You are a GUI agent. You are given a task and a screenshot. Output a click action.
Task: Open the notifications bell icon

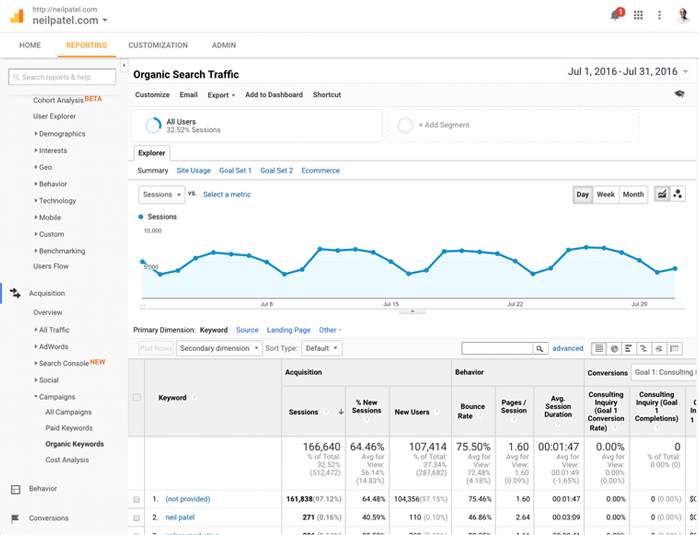pyautogui.click(x=617, y=14)
